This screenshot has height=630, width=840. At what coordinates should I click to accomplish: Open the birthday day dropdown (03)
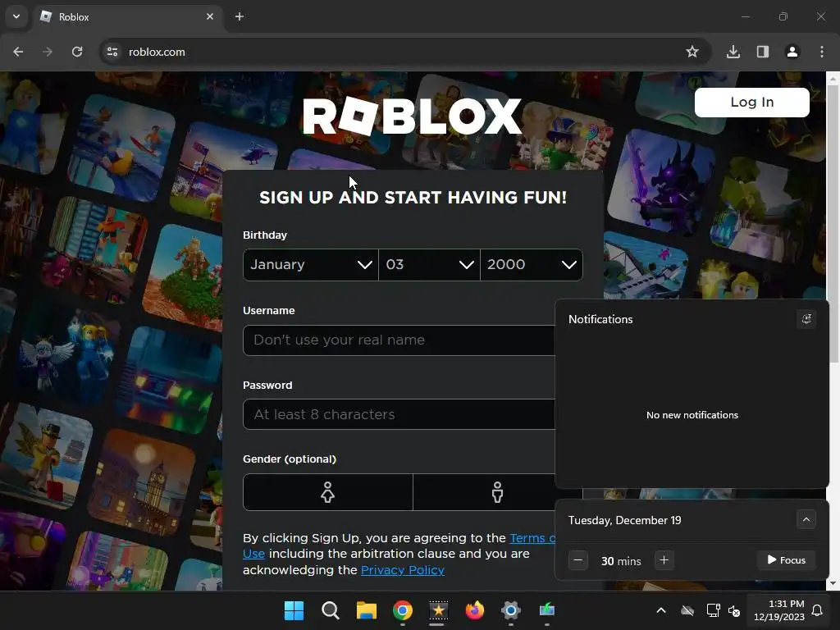click(430, 265)
